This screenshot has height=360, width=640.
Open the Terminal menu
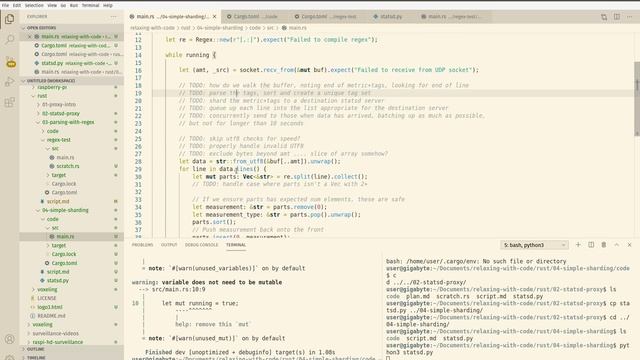pos(91,5)
